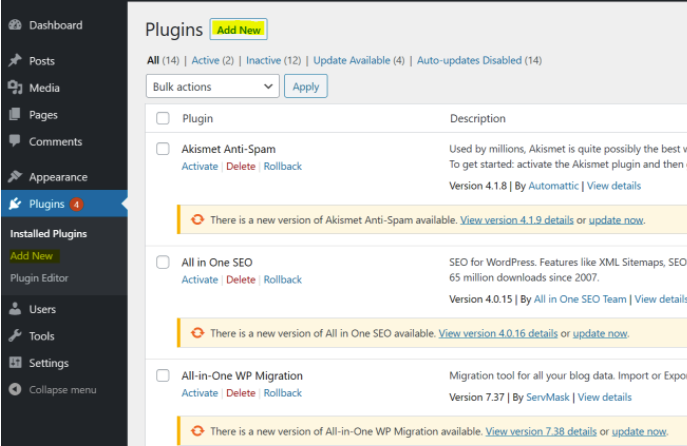The image size is (687, 446).
Task: Open the Media menu item
Action: coord(44,88)
